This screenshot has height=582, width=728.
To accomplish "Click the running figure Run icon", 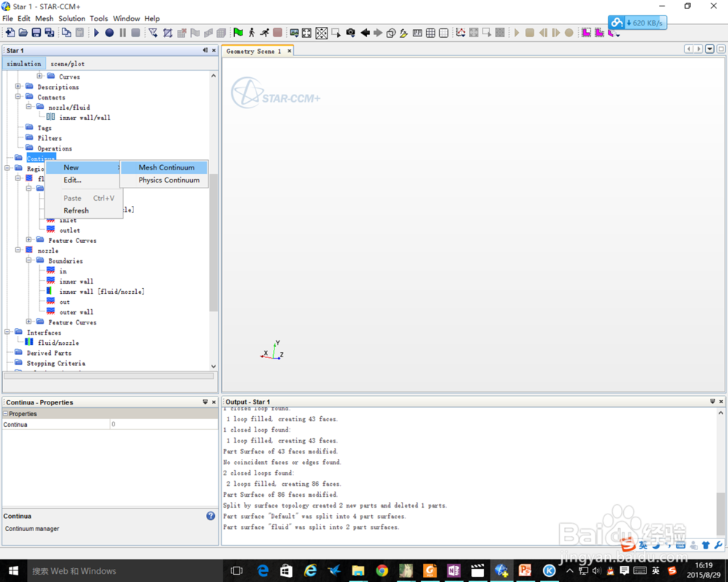I will (264, 33).
